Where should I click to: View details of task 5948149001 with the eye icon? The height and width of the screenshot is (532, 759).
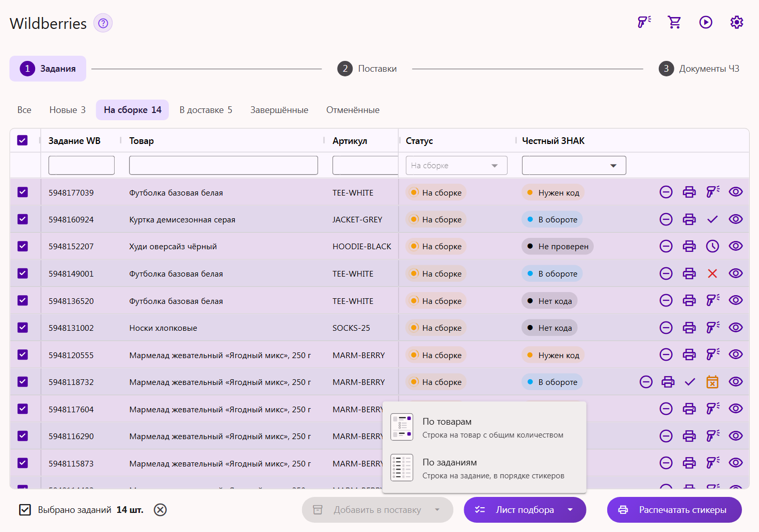(736, 273)
